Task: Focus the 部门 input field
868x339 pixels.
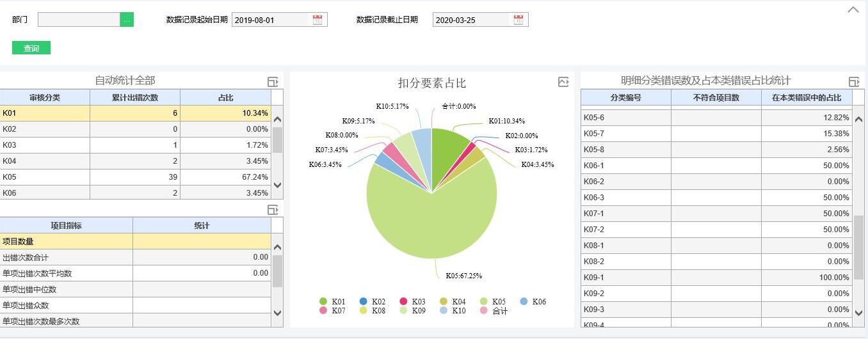Action: (x=79, y=20)
